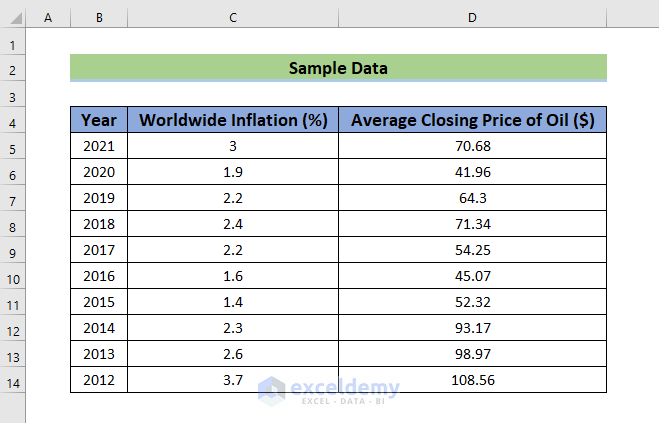Click the cell containing year 2021
659x423 pixels.
[x=99, y=146]
